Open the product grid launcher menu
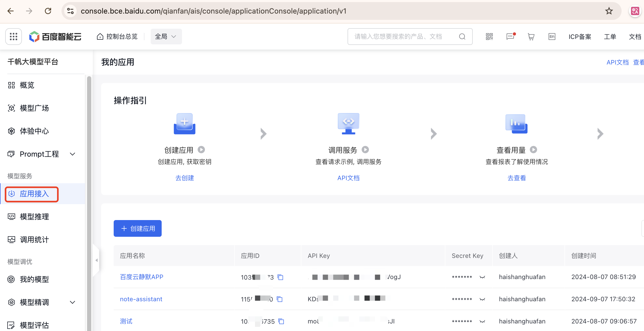This screenshot has width=644, height=331. tap(14, 37)
